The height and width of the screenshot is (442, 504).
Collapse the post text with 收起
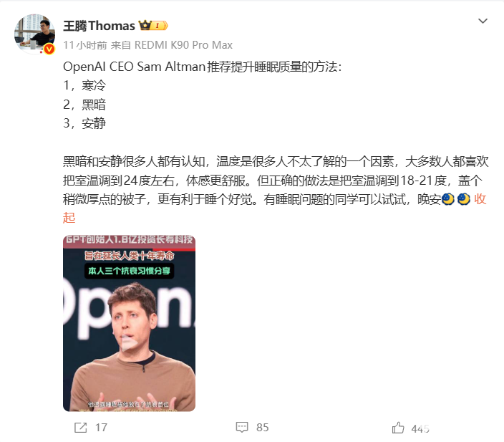[480, 199]
